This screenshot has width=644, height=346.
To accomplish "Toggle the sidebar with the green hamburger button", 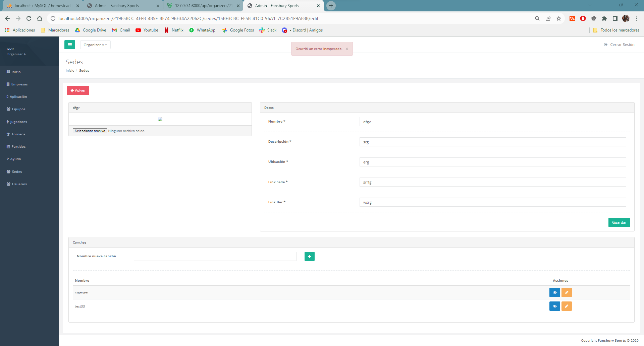I will pyautogui.click(x=70, y=45).
